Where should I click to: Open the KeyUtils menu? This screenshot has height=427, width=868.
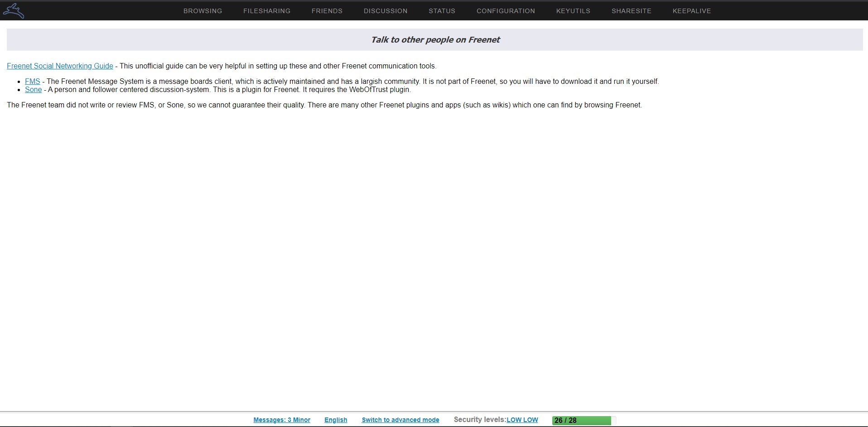point(573,11)
